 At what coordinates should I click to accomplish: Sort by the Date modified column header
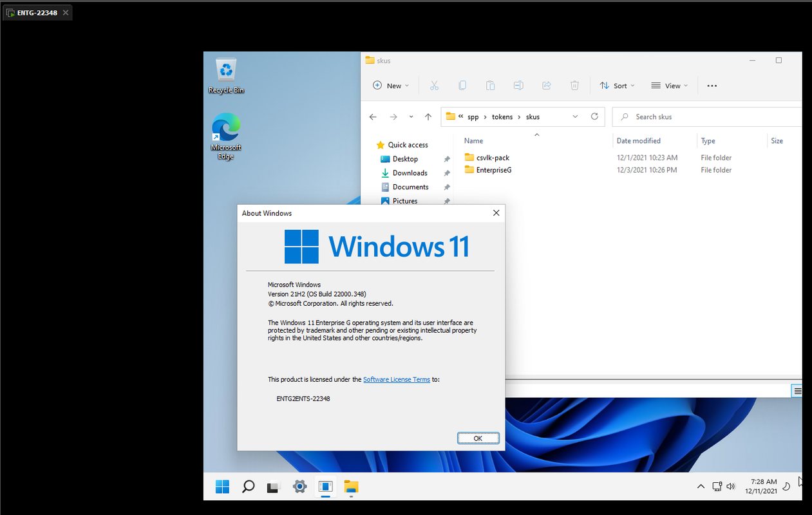click(x=638, y=141)
